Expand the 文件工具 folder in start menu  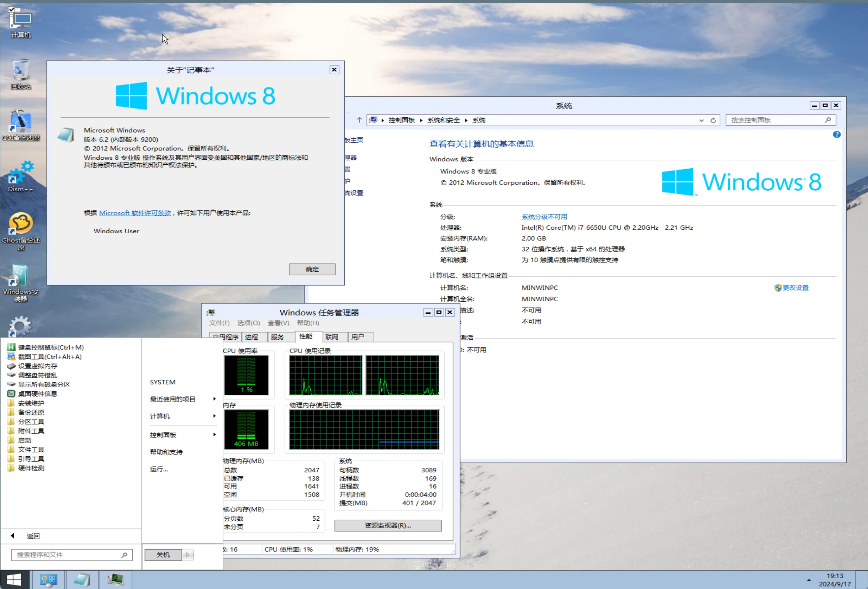coord(26,450)
